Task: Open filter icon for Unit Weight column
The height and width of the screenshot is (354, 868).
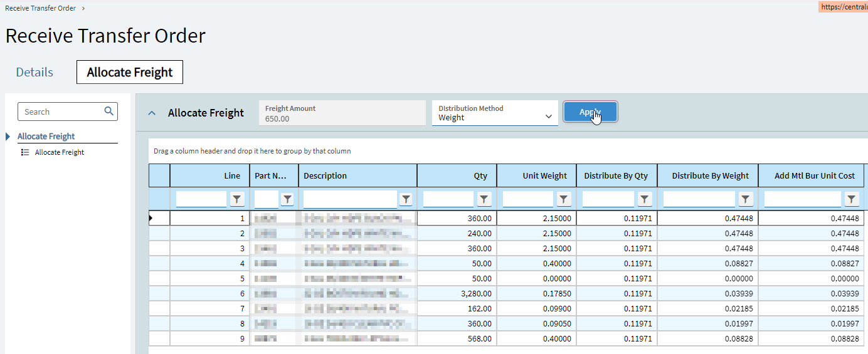Action: click(x=564, y=199)
